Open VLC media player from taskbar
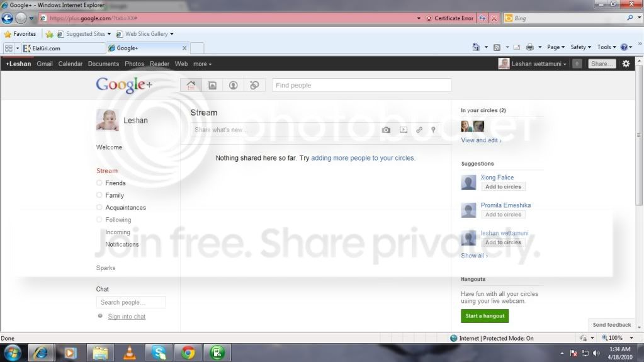 pyautogui.click(x=130, y=353)
